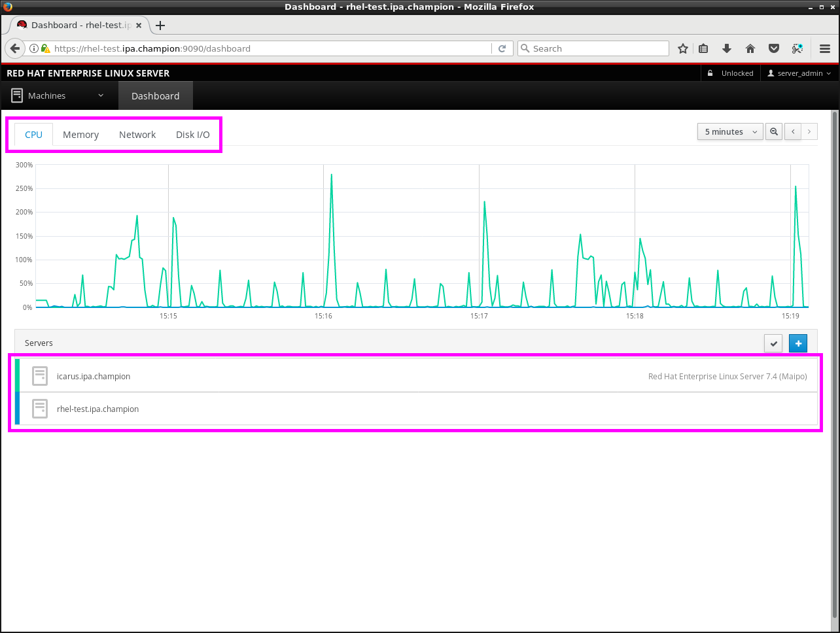The image size is (840, 633).
Task: Open a new browser tab
Action: click(x=160, y=26)
